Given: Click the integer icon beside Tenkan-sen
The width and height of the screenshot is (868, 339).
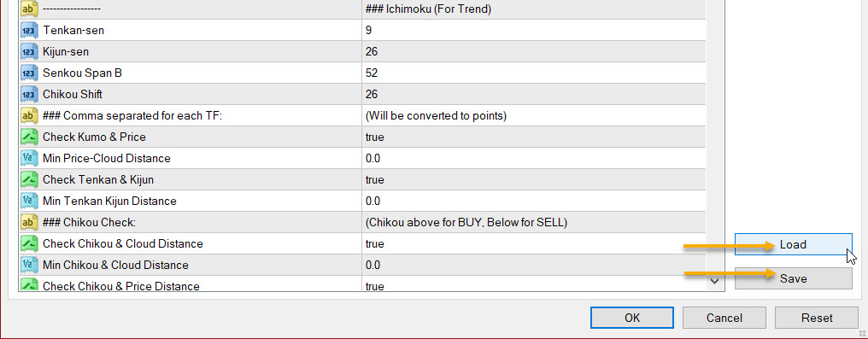Looking at the screenshot, I should pos(29,31).
